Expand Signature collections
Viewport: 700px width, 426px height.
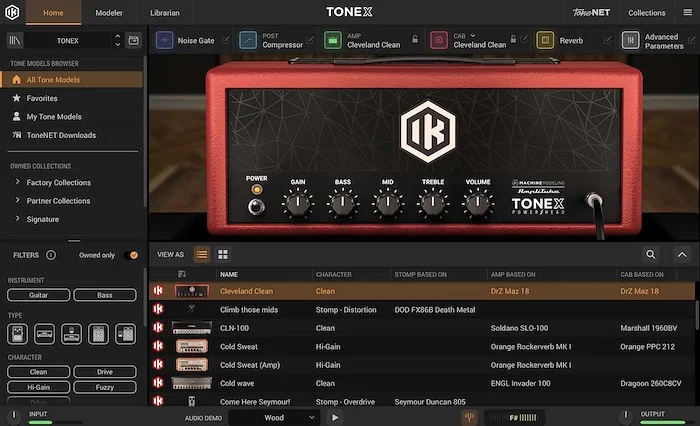17,218
